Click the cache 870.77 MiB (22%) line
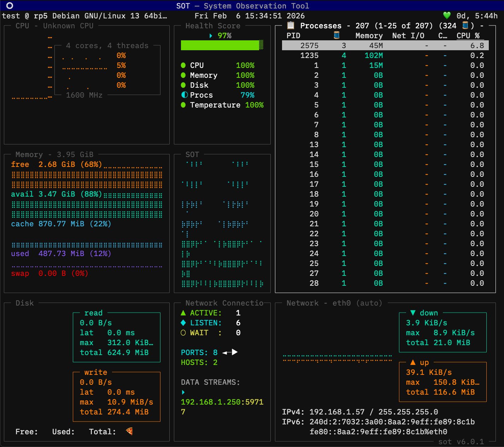 click(61, 223)
